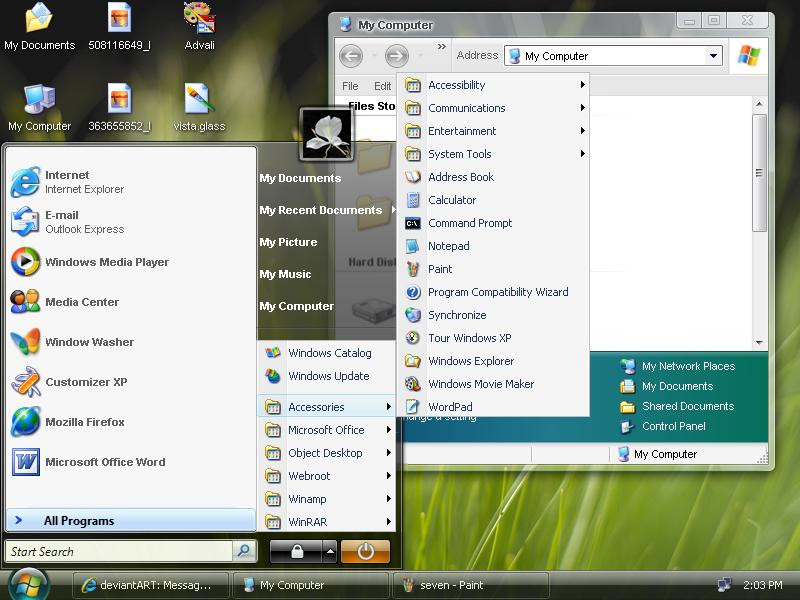Go forward in My Computer window
This screenshot has width=800, height=600.
tap(396, 56)
